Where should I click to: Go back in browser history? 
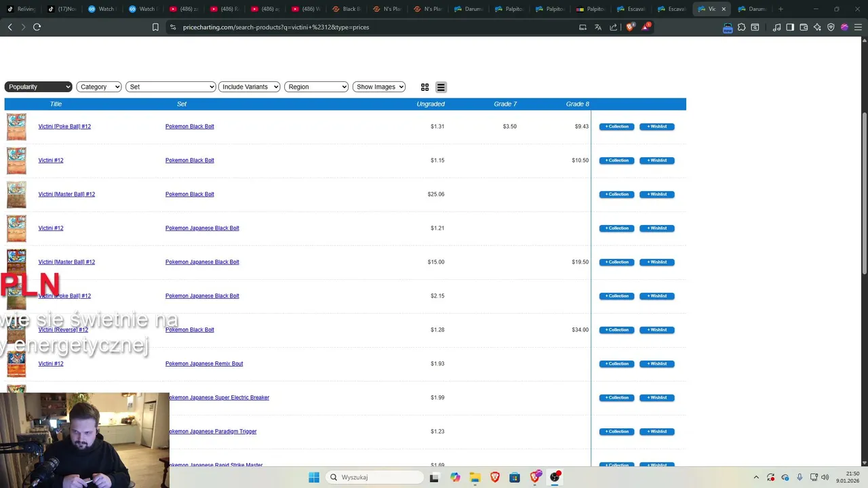[9, 27]
